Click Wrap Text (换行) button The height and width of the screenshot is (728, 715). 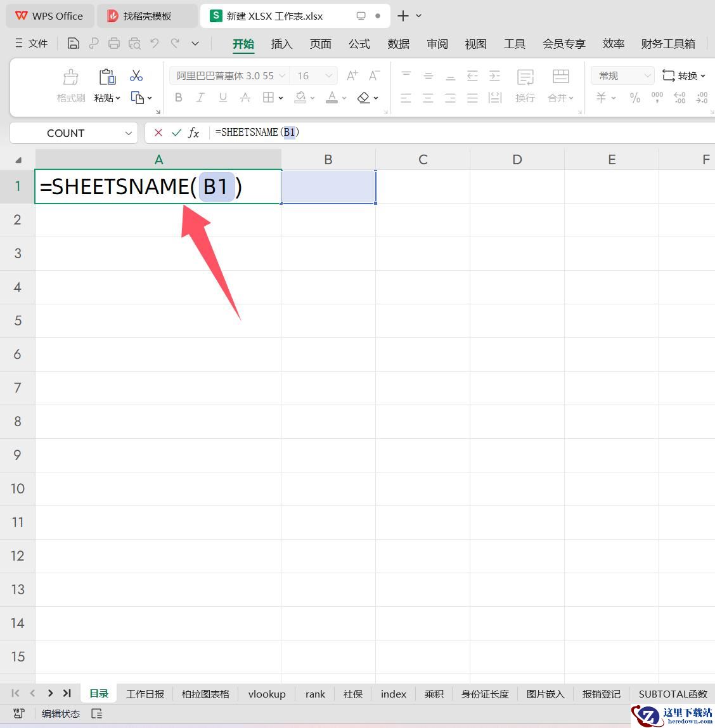click(525, 86)
